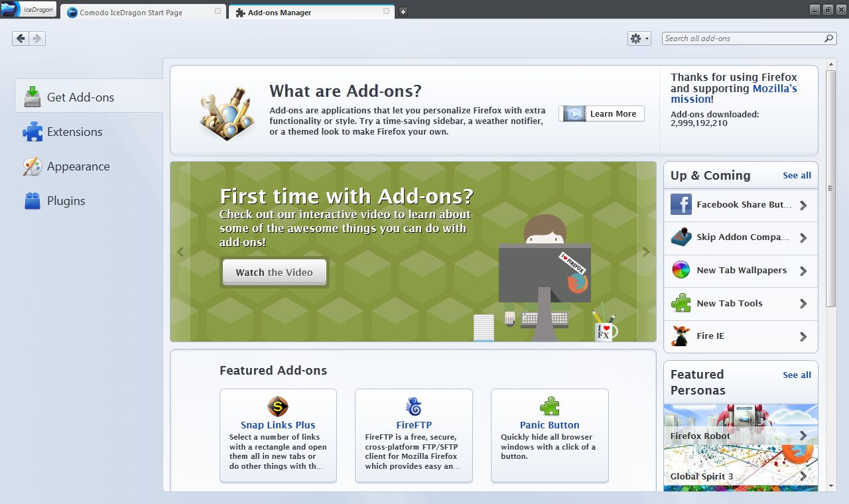Image resolution: width=849 pixels, height=504 pixels.
Task: Click the What are Add-ons tools icon
Action: 227,112
